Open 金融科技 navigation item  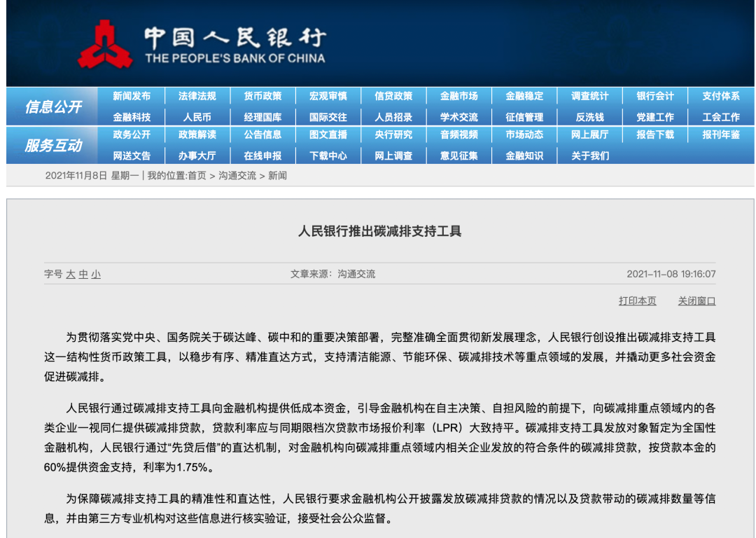pos(132,117)
